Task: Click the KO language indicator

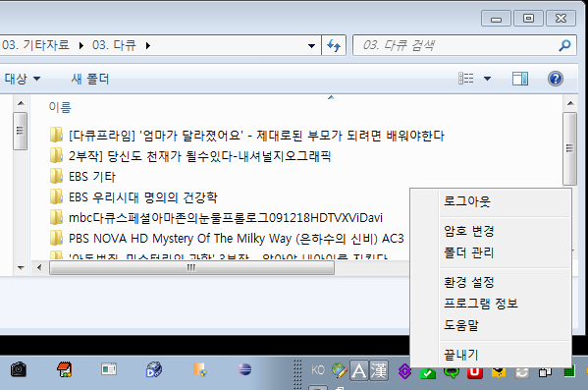Action: click(x=318, y=370)
